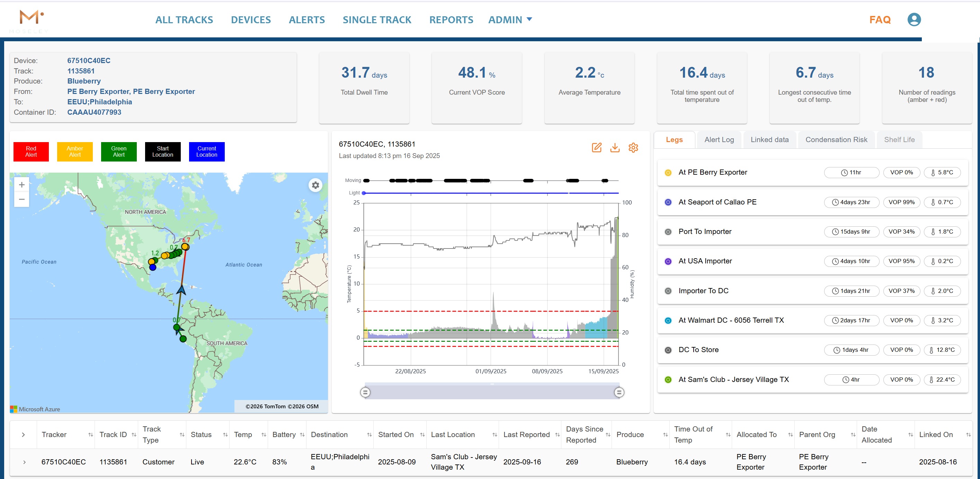Image resolution: width=980 pixels, height=479 pixels.
Task: Sort by Produce column arrows
Action: point(665,434)
